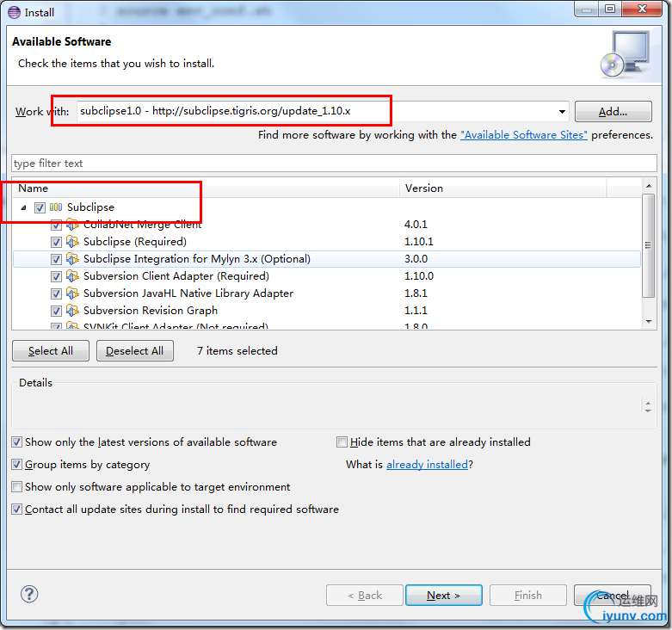Enable Hide items that are already installed
The image size is (672, 630).
(342, 442)
